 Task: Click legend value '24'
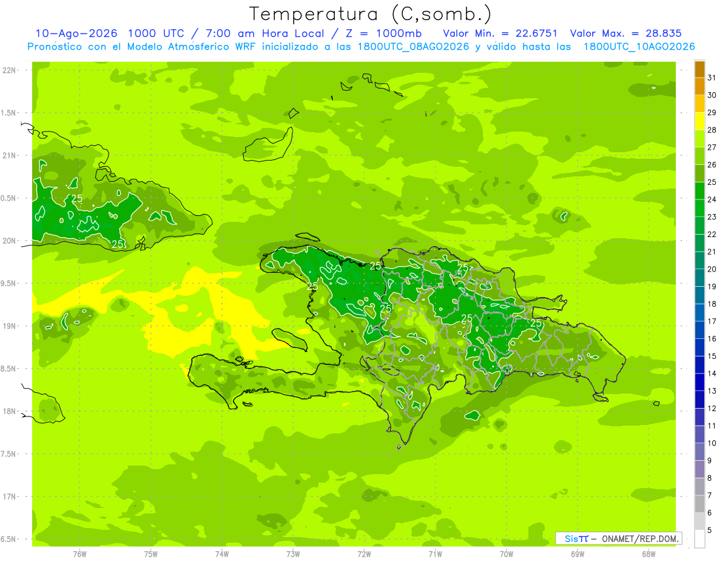click(x=712, y=199)
